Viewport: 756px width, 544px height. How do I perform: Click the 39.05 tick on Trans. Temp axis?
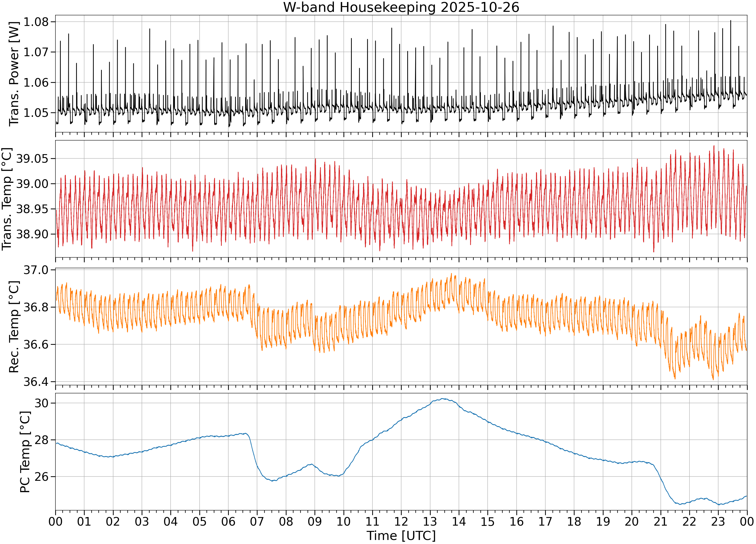(32, 159)
